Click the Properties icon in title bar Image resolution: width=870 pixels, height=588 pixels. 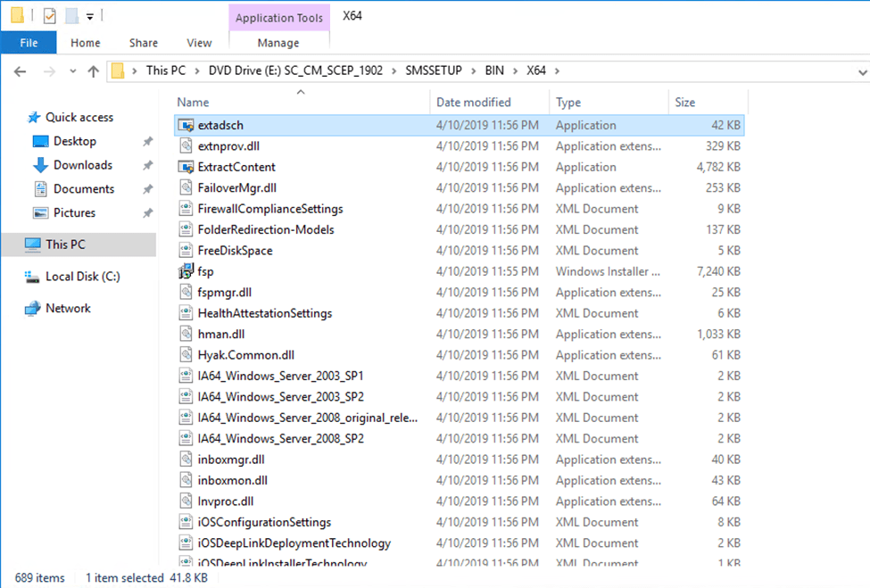[x=49, y=15]
